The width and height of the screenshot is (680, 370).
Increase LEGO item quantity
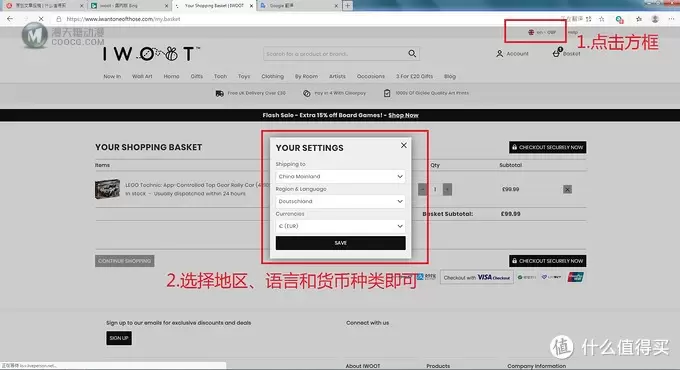tap(447, 189)
